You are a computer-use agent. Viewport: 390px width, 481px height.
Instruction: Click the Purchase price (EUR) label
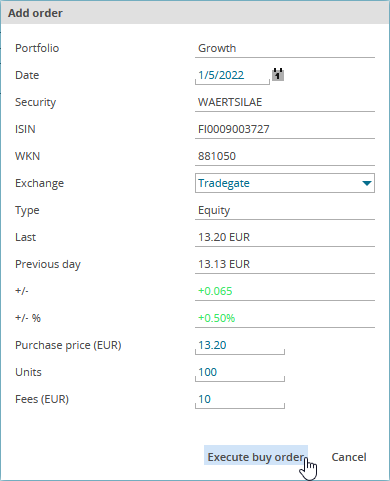point(68,345)
